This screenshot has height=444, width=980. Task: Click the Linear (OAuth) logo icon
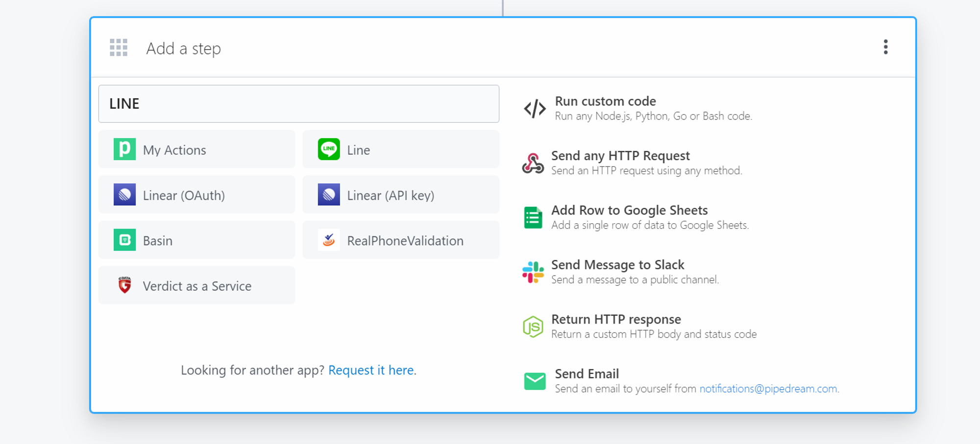click(124, 194)
